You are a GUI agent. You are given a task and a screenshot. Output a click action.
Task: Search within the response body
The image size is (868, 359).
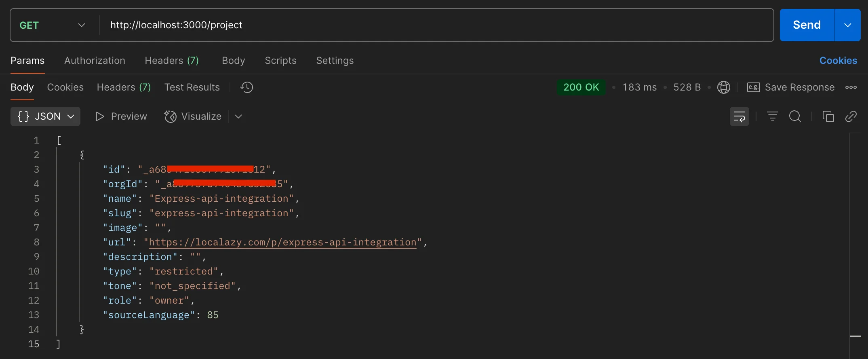(795, 117)
